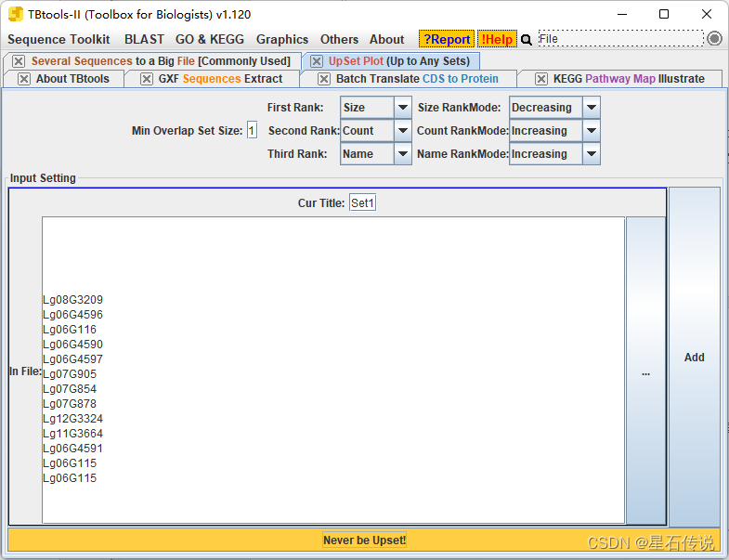Click the browse file button marked with dots
The width and height of the screenshot is (729, 560).
tap(645, 371)
